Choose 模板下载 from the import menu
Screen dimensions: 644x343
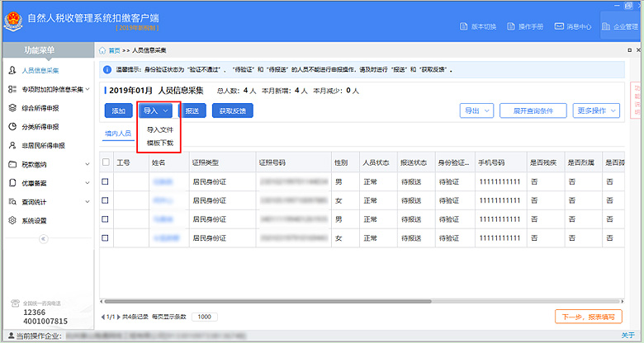[x=159, y=143]
